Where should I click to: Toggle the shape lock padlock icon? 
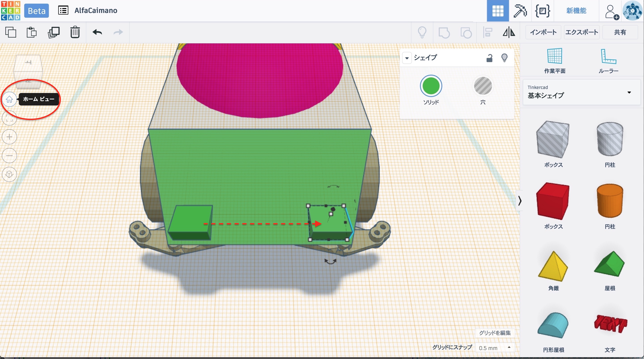click(489, 58)
